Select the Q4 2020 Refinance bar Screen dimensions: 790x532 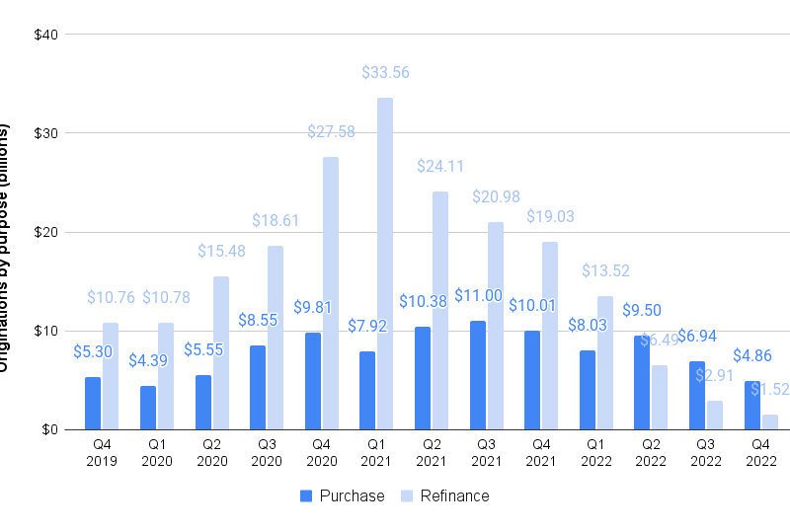point(331,293)
